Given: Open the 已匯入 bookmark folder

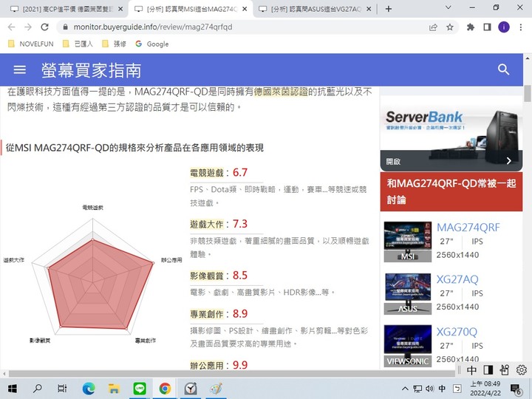Looking at the screenshot, I should [78, 44].
